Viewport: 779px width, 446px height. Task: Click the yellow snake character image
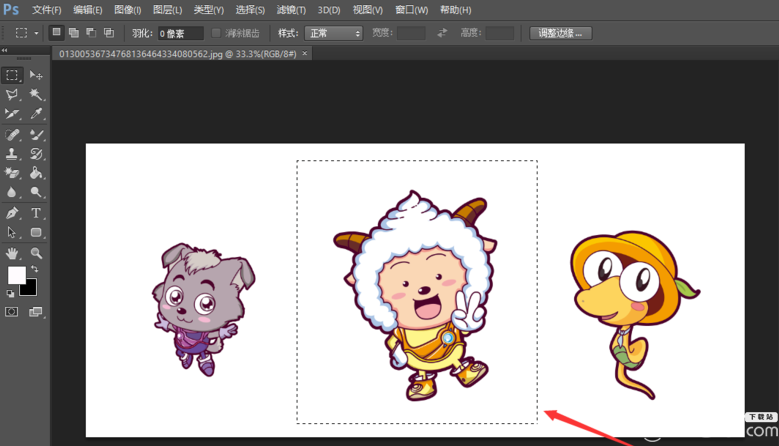pos(634,314)
